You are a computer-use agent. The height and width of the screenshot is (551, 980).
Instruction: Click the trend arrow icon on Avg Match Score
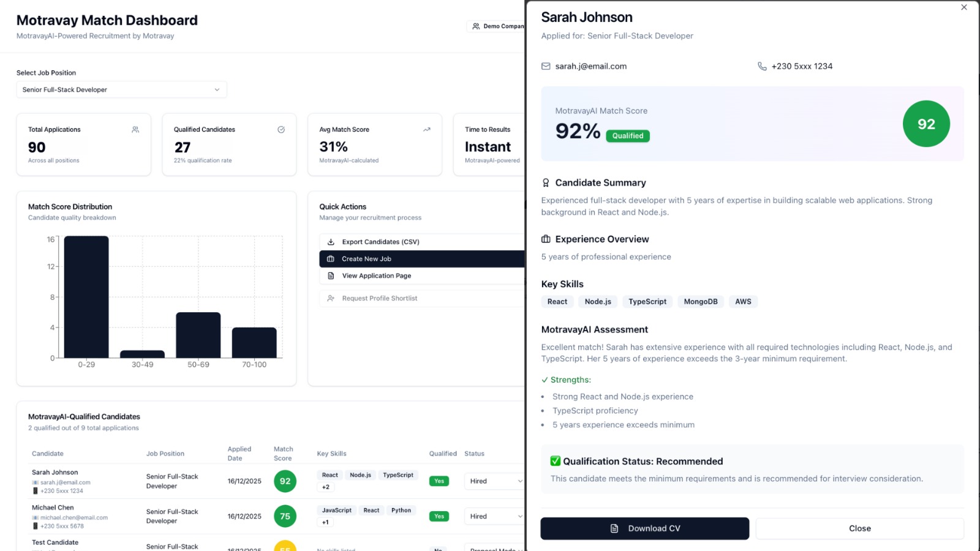(426, 129)
